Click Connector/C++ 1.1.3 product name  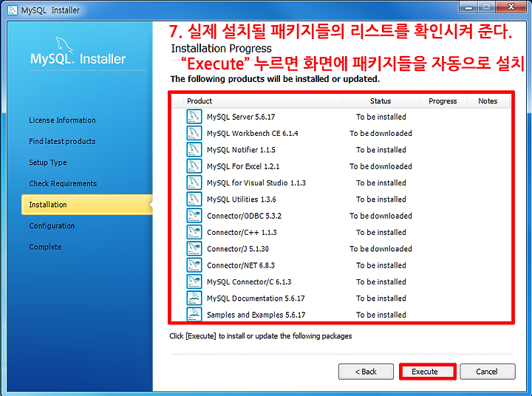pyautogui.click(x=242, y=233)
